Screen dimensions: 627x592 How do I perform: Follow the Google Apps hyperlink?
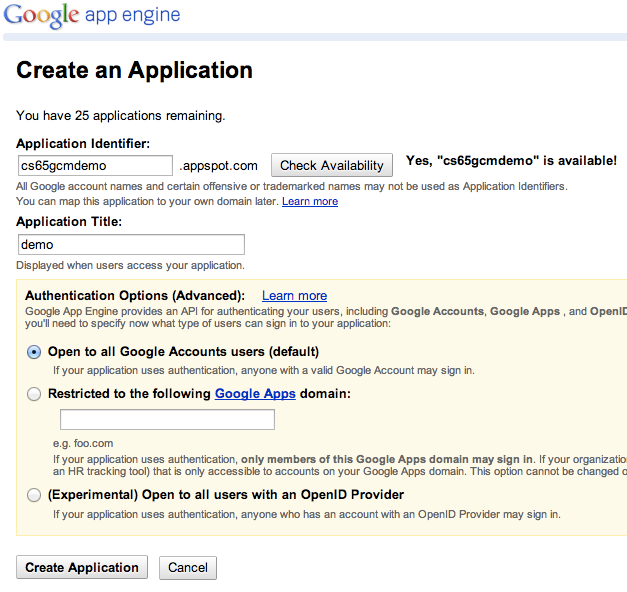255,394
